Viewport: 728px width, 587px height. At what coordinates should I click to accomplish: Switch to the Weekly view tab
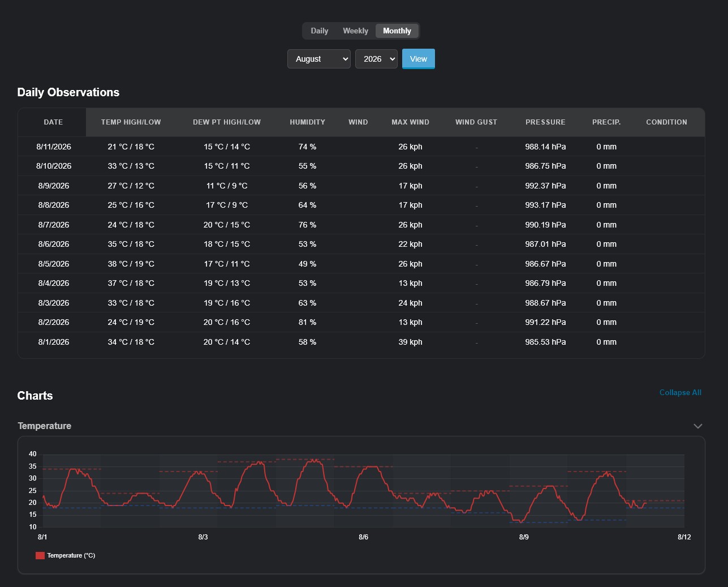click(355, 31)
